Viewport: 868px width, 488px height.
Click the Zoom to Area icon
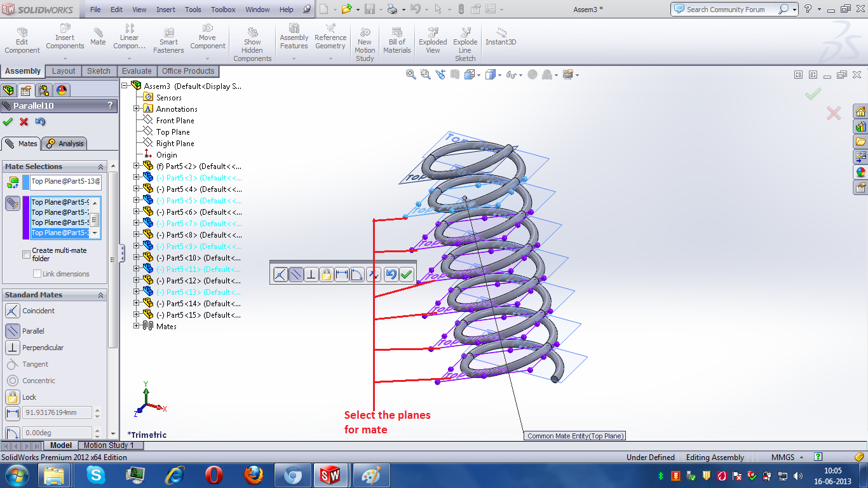pyautogui.click(x=425, y=74)
